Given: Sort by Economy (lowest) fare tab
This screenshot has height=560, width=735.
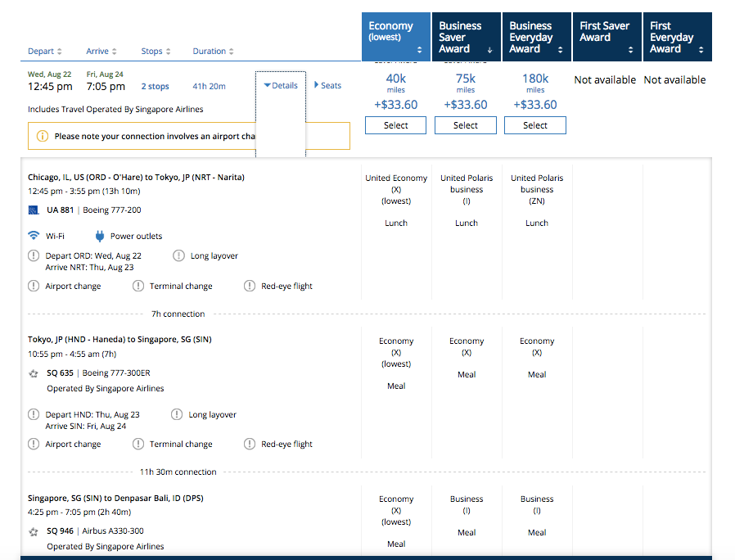Looking at the screenshot, I should 396,37.
